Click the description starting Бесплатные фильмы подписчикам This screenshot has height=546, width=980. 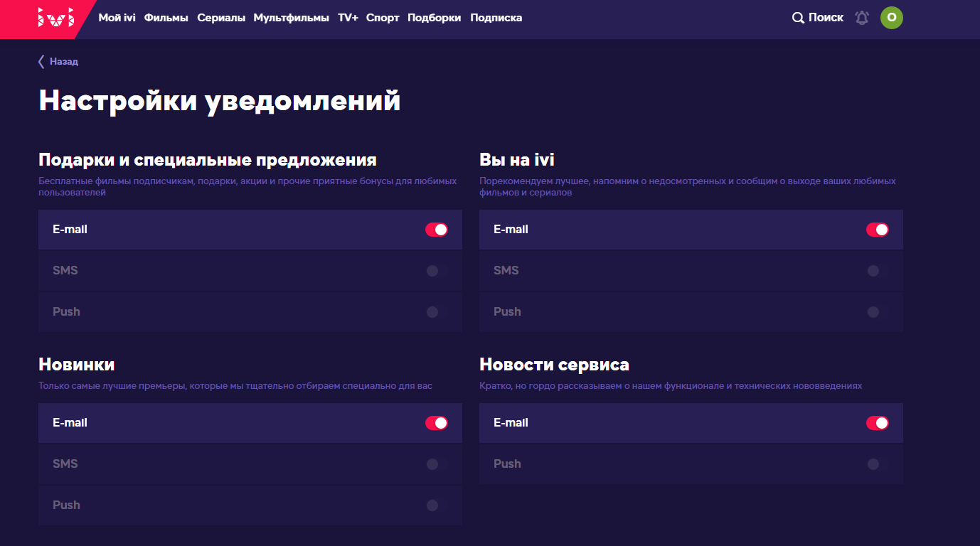(247, 187)
